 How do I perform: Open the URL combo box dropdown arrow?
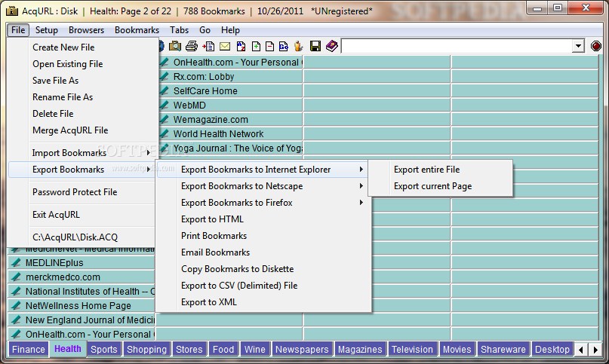pos(578,46)
